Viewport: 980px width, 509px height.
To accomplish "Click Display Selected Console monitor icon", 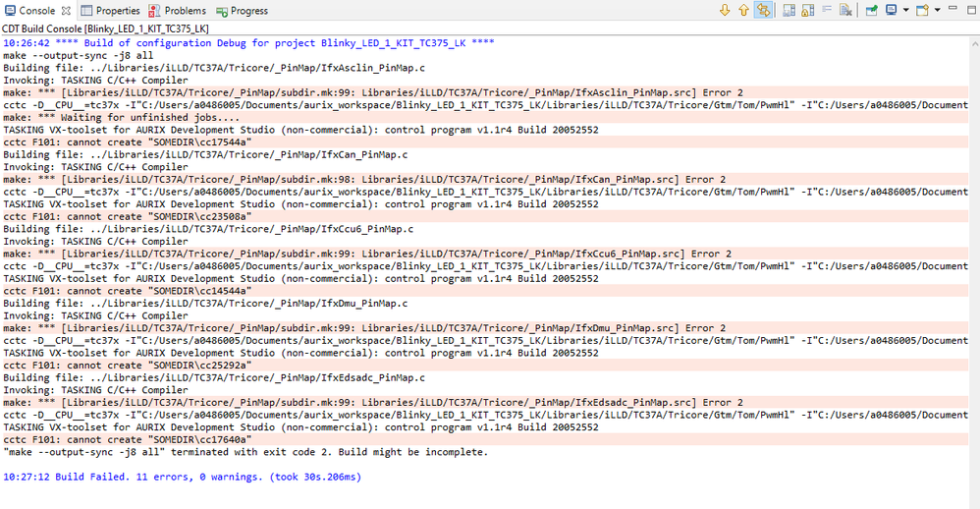I will [891, 11].
